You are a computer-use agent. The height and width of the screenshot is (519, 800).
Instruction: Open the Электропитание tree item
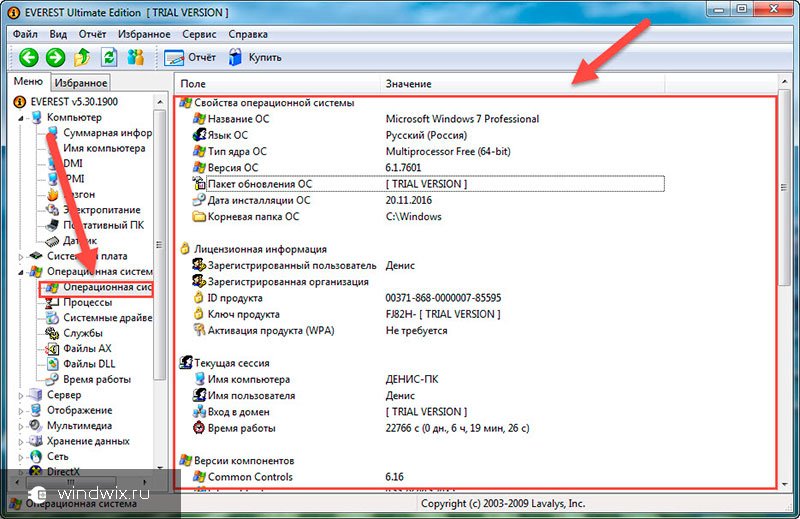tap(93, 210)
